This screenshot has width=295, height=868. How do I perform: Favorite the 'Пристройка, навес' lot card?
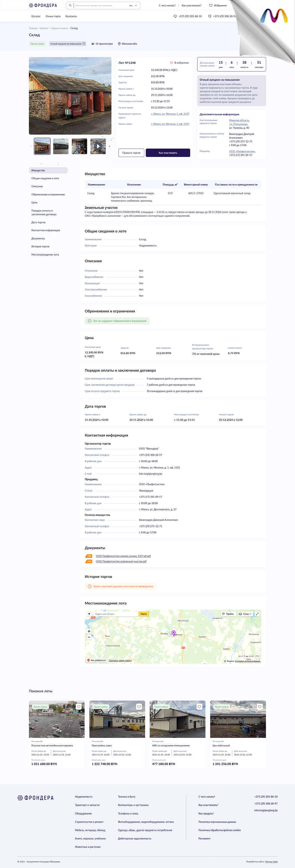pyautogui.click(x=139, y=707)
